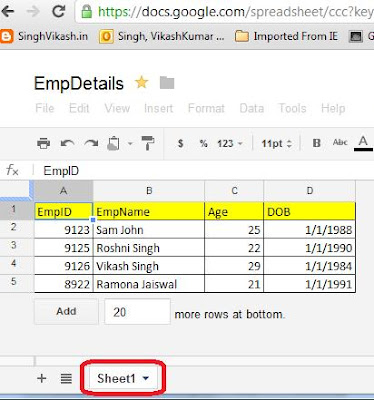Click the Age header cell

coord(234,211)
